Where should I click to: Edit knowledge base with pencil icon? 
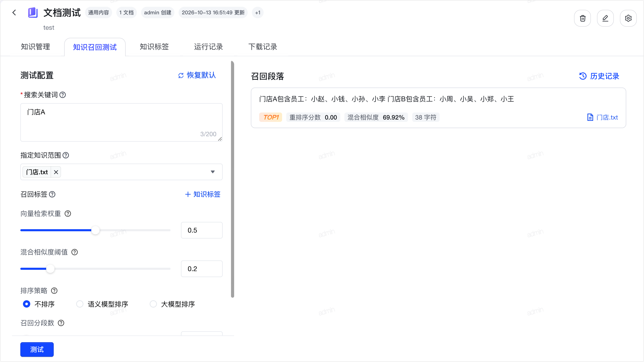click(x=605, y=18)
